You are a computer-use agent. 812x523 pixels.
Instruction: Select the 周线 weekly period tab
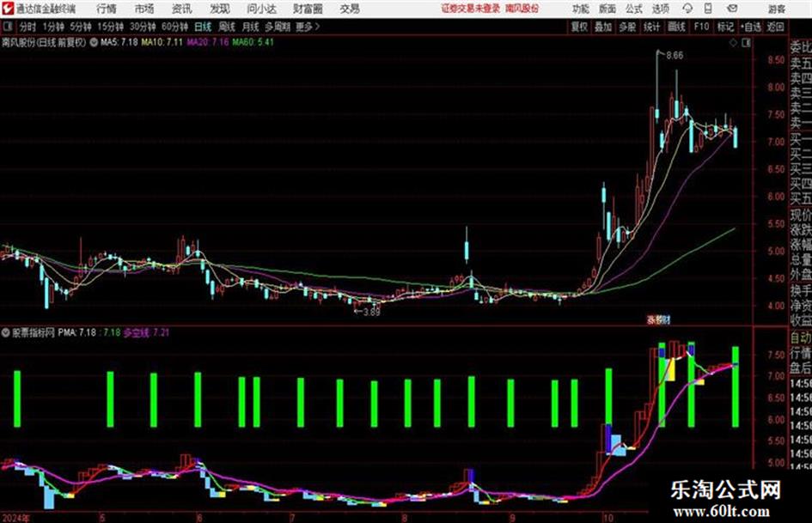tap(227, 27)
